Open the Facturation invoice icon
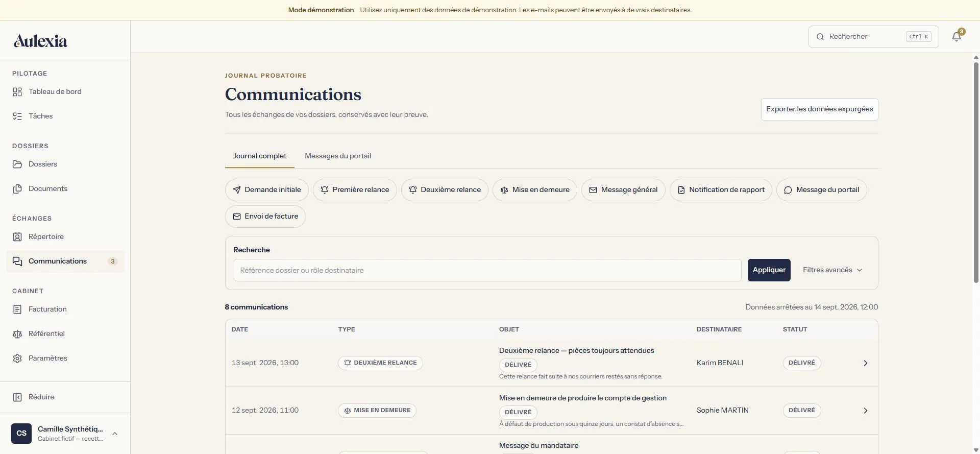The width and height of the screenshot is (980, 454). (x=17, y=309)
